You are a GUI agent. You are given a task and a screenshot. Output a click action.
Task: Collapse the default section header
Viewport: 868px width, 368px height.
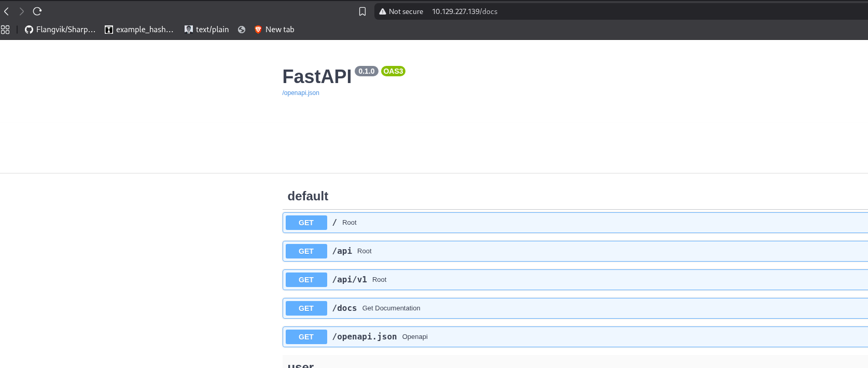575,196
